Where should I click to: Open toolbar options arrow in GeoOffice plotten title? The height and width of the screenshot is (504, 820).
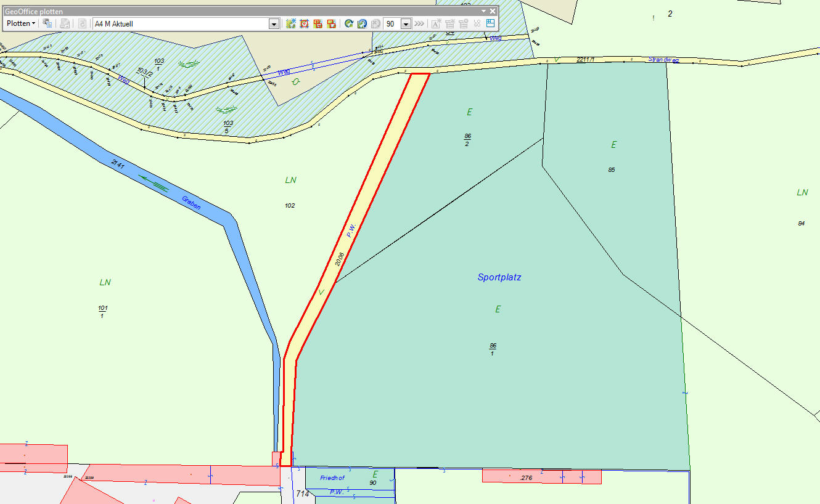(484, 11)
